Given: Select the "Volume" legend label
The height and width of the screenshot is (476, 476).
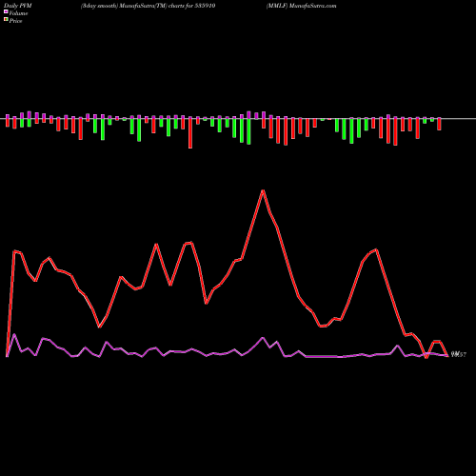Looking at the screenshot, I should [x=18, y=13].
